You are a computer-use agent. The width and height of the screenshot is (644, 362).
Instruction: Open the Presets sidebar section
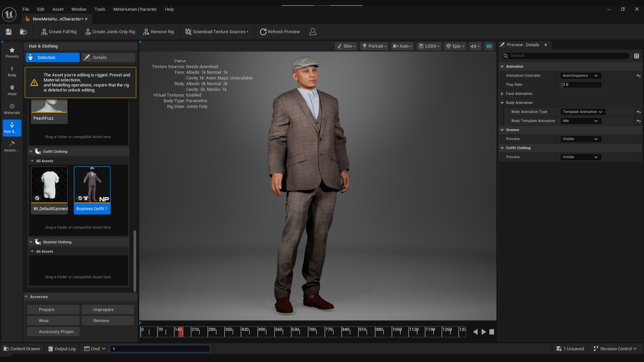click(12, 53)
